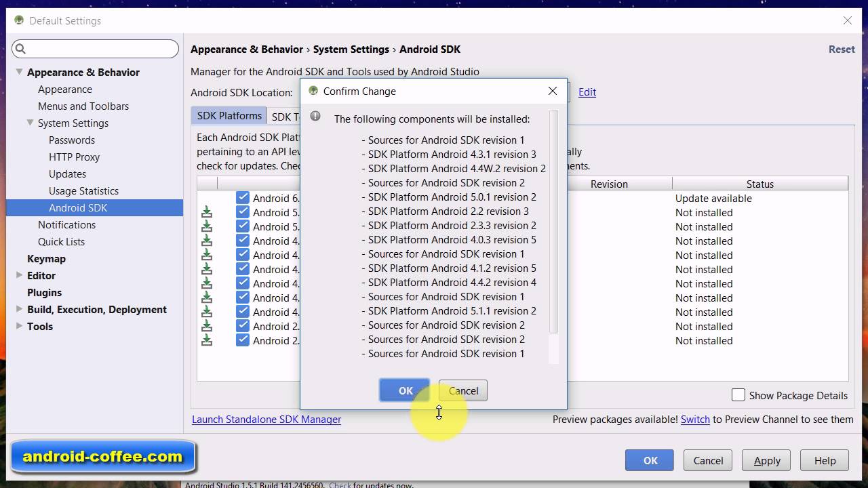Collapse the System Settings tree node

30,123
